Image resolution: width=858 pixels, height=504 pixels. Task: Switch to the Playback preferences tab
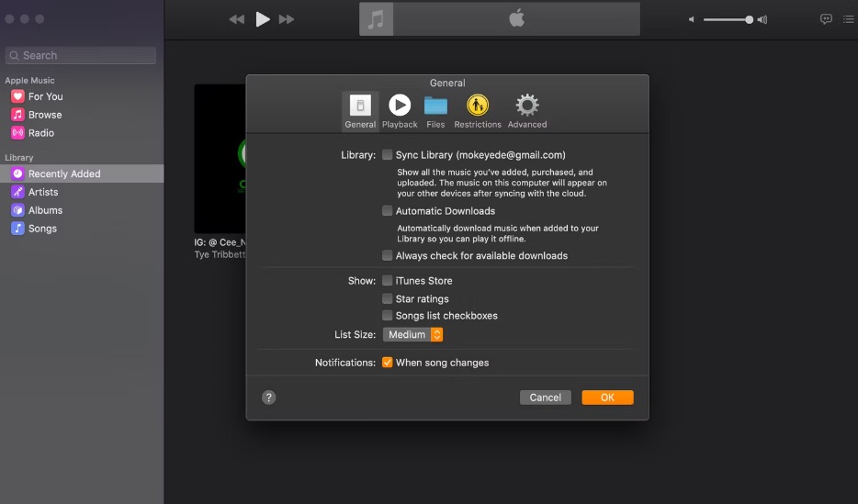[x=400, y=111]
